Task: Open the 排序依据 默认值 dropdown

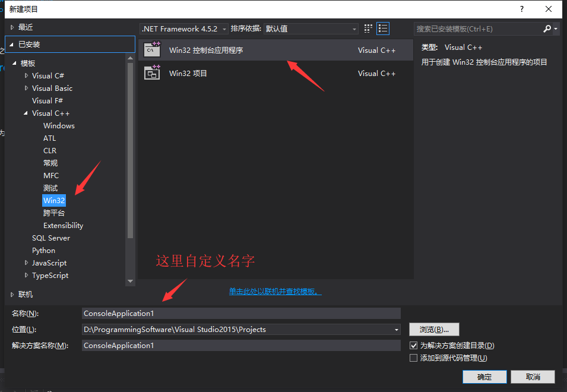Action: (354, 28)
